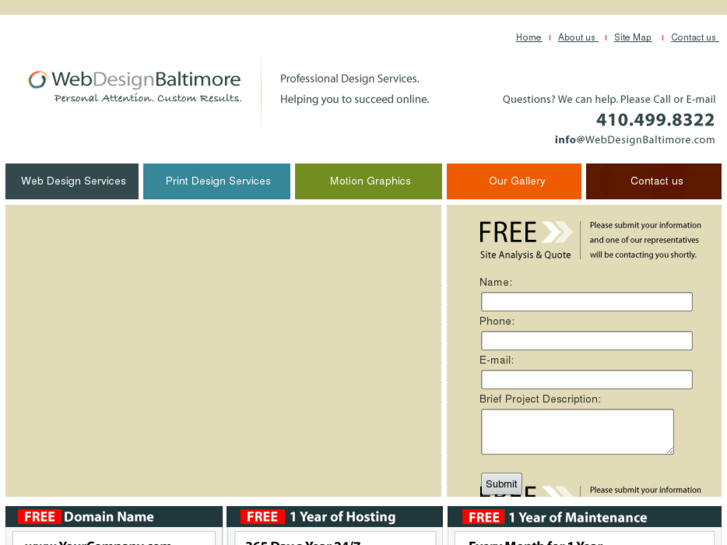
Task: Open the dark red Contact us tab
Action: (654, 181)
